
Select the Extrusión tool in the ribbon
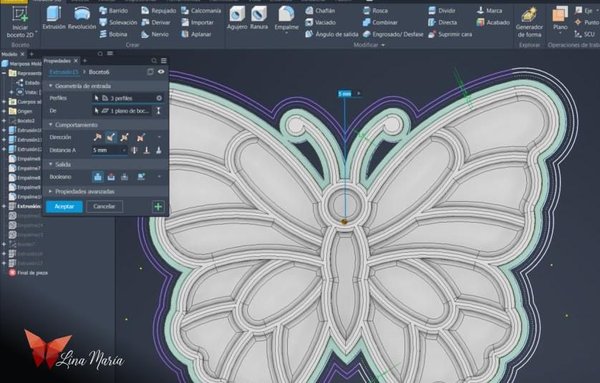(54, 18)
